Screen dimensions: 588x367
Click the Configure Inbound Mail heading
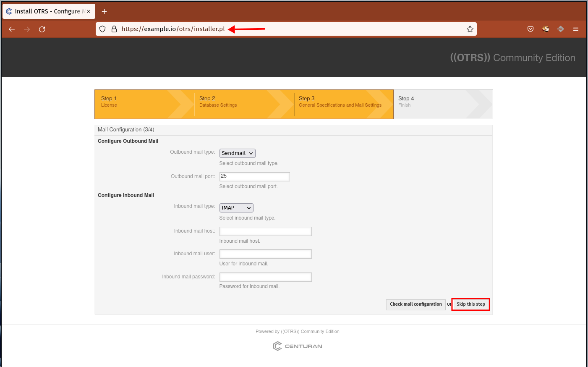[126, 195]
